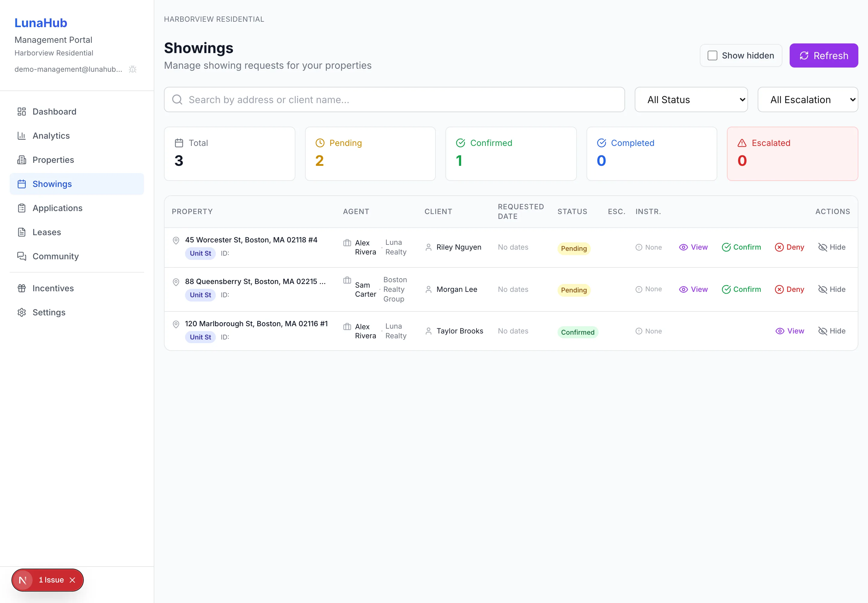The width and height of the screenshot is (868, 603).
Task: Click the person icon beside Riley Nguyen
Action: tap(428, 247)
